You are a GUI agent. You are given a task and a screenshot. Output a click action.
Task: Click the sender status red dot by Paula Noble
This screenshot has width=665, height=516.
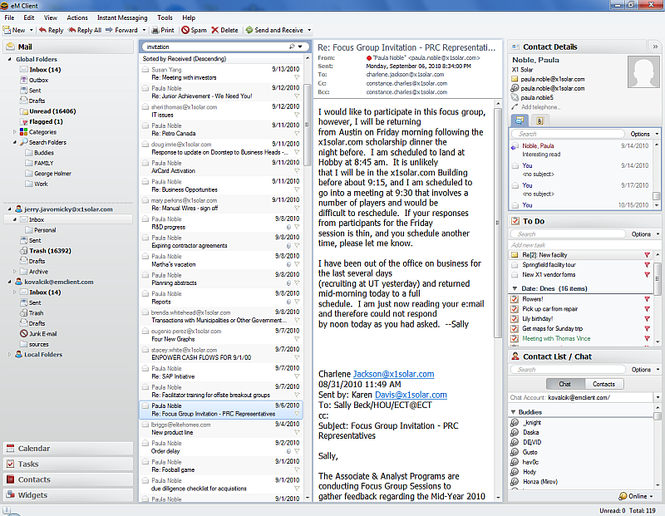[x=369, y=58]
